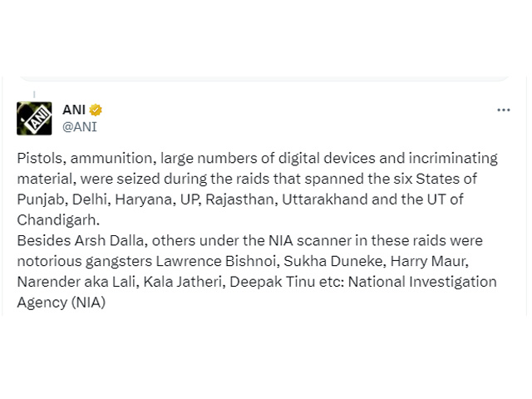Open the ANI display name link
The image size is (532, 399).
(x=75, y=111)
